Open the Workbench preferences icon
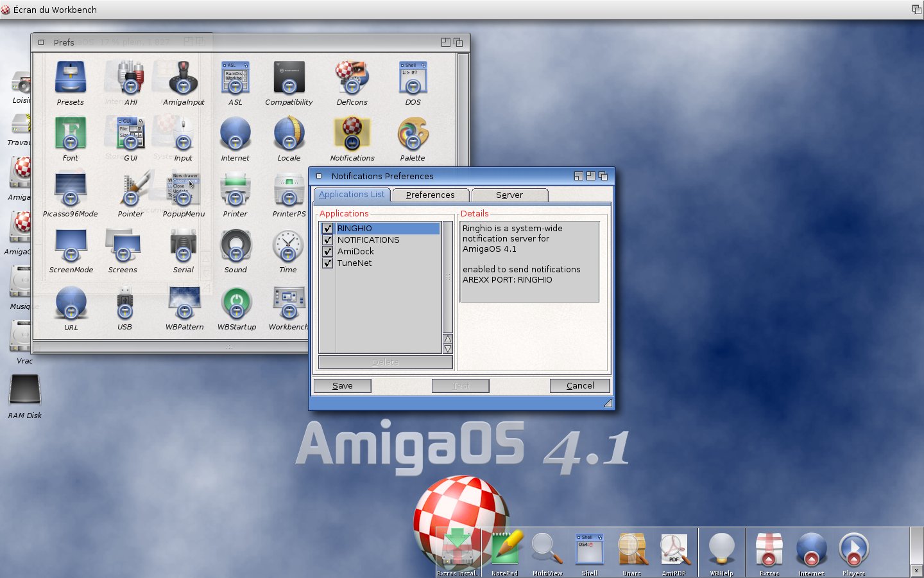 tap(289, 302)
